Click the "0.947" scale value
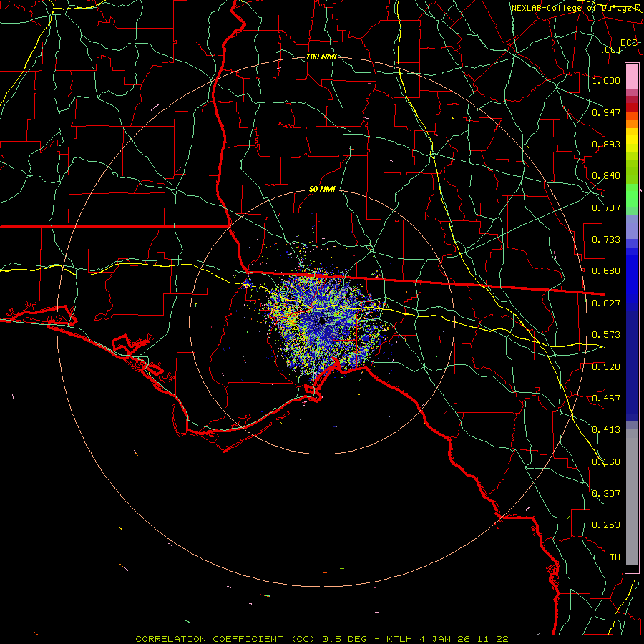Image resolution: width=644 pixels, height=644 pixels. 606,112
